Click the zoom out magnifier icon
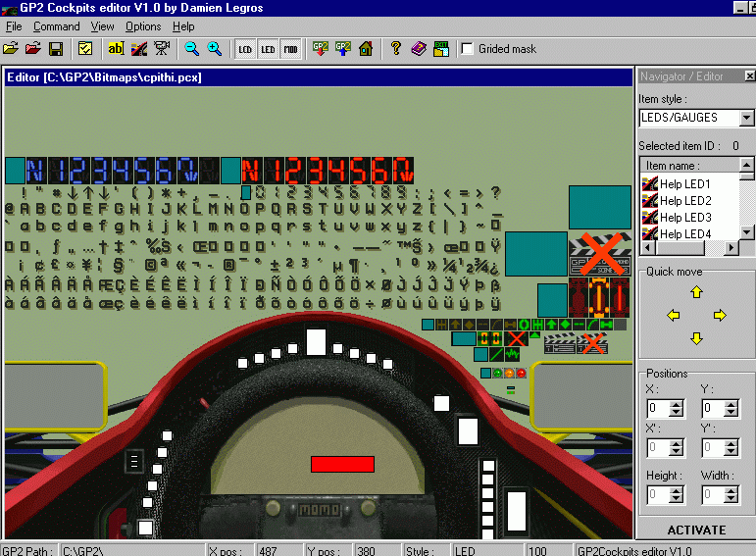Viewport: 756px width, 556px height. (192, 48)
